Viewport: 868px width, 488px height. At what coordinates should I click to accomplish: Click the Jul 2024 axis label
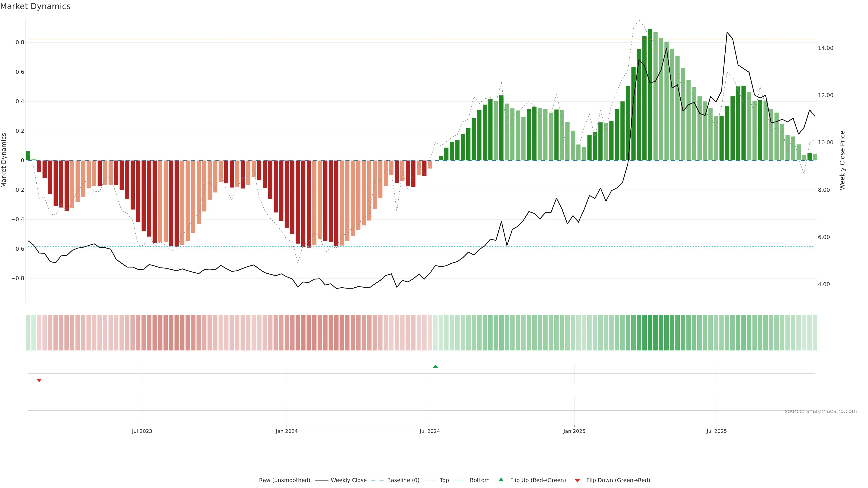[x=430, y=432]
